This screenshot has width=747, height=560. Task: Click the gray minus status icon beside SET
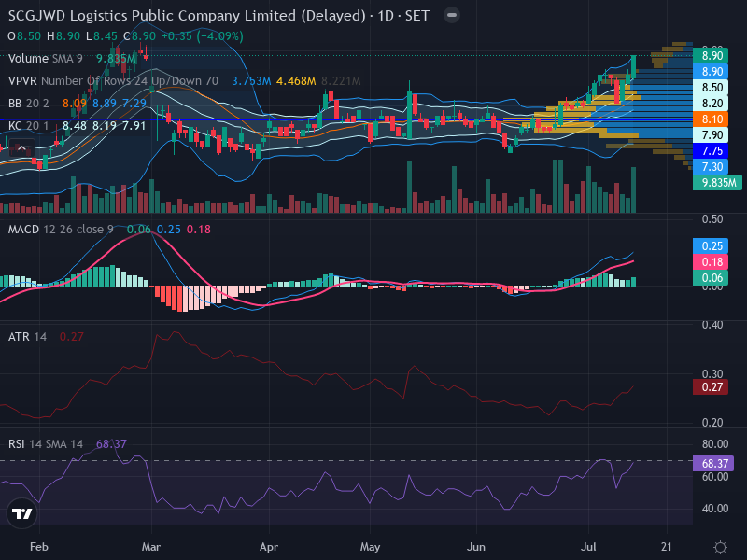[452, 15]
